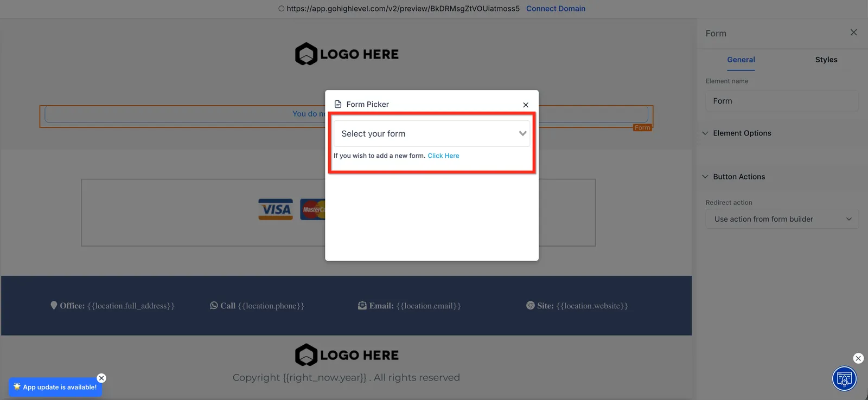Open the Redirect action dropdown
This screenshot has height=400, width=868.
[782, 219]
